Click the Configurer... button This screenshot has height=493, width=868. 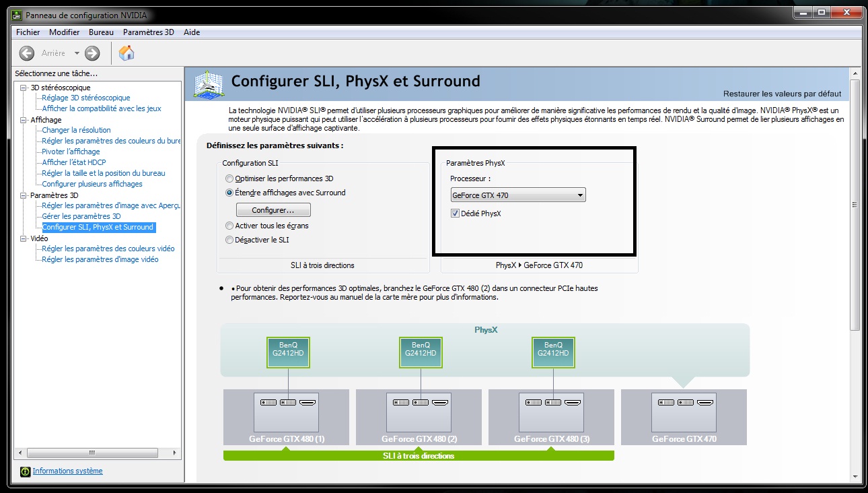click(x=273, y=210)
